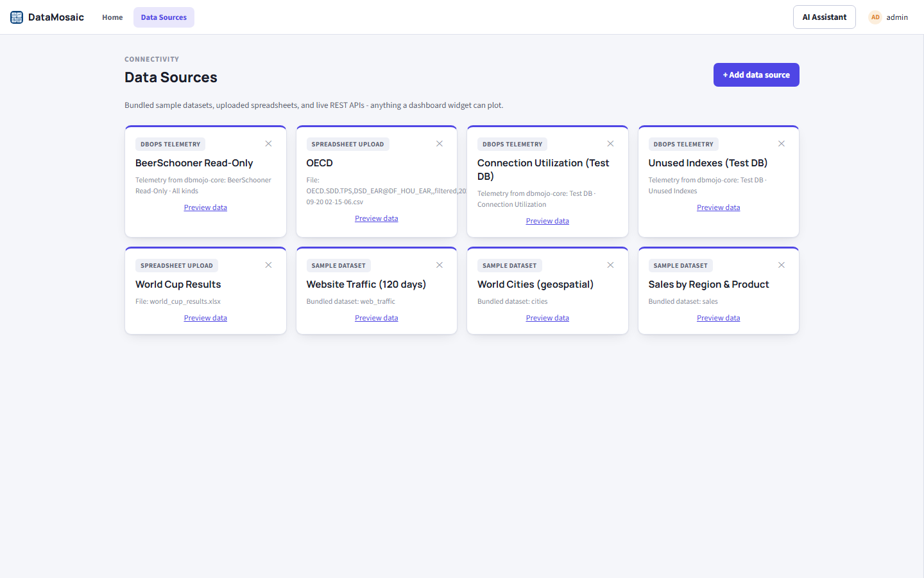924x578 pixels.
Task: Remove the BeerSchooner Read-Only data source
Action: click(268, 144)
